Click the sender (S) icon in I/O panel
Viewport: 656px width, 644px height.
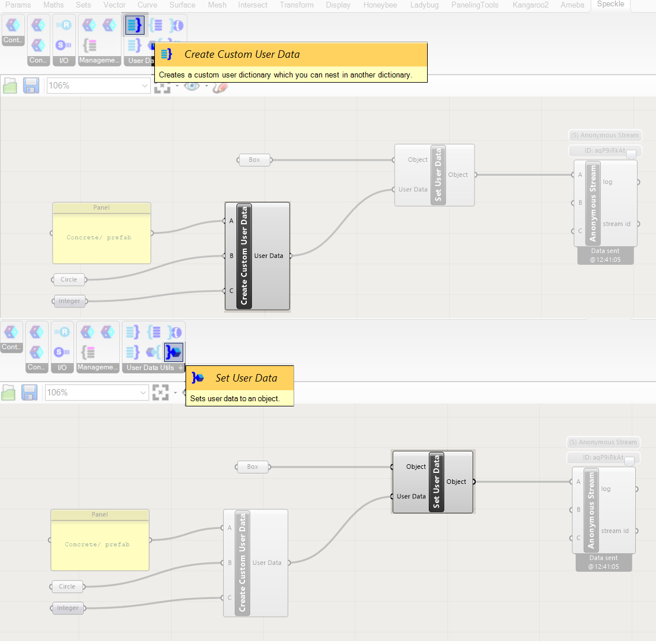(x=62, y=44)
